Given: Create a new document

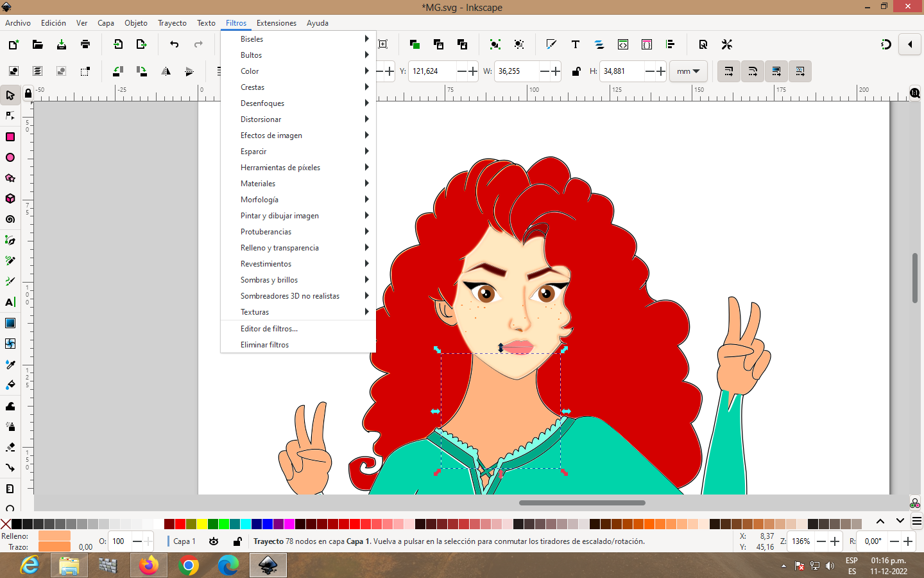Looking at the screenshot, I should pos(13,44).
